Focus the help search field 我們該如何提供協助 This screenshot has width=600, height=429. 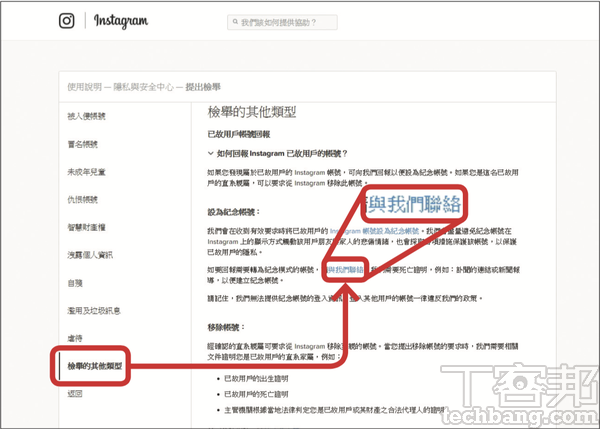[x=282, y=22]
